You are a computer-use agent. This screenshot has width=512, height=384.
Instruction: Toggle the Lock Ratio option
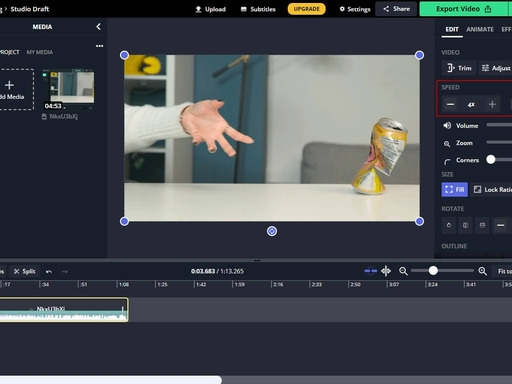pos(492,190)
